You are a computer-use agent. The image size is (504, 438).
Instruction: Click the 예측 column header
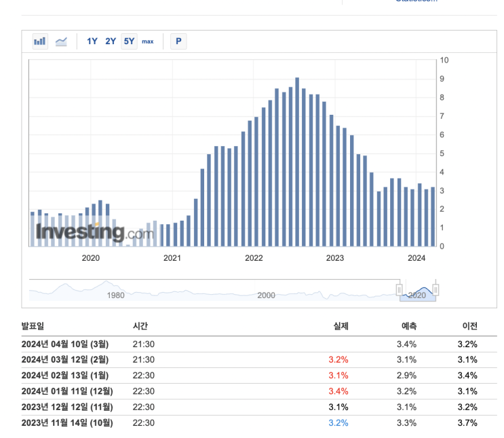click(x=409, y=326)
